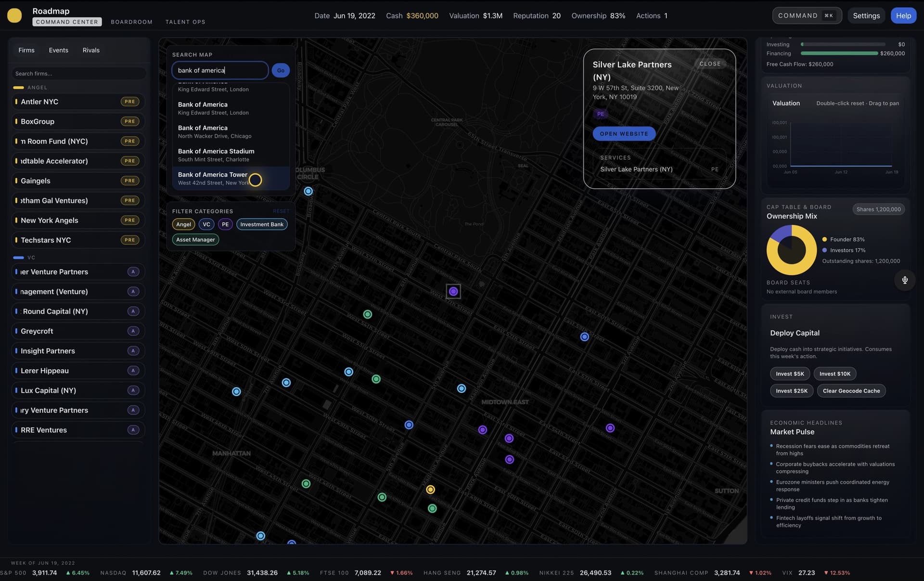Click the PE badge on Silver Lake Partners card
This screenshot has height=581, width=924.
tap(600, 114)
